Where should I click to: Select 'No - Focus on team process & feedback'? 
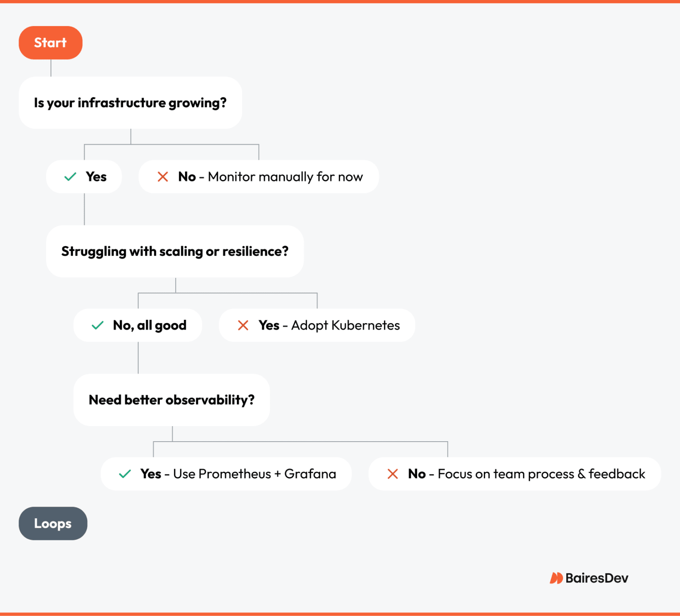click(514, 474)
